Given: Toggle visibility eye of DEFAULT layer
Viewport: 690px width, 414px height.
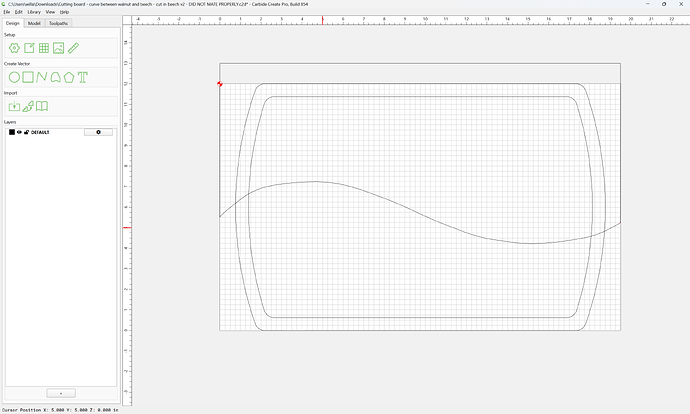Looking at the screenshot, I should coord(19,132).
